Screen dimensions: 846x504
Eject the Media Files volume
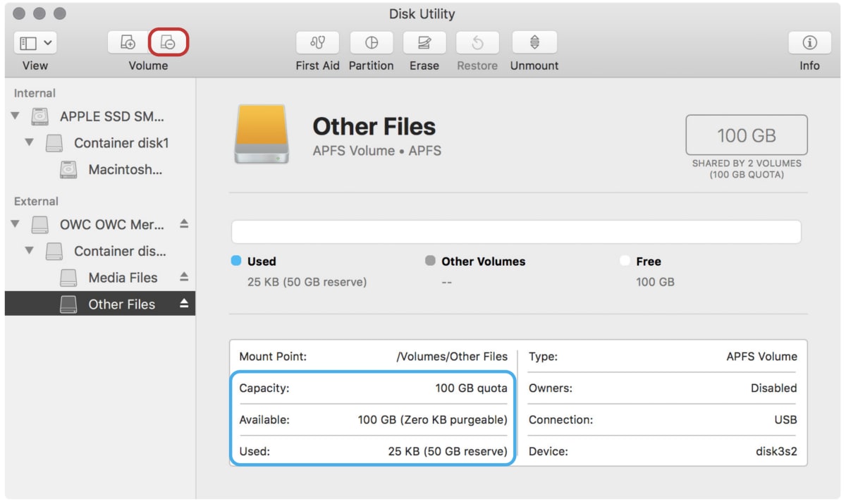tap(184, 277)
